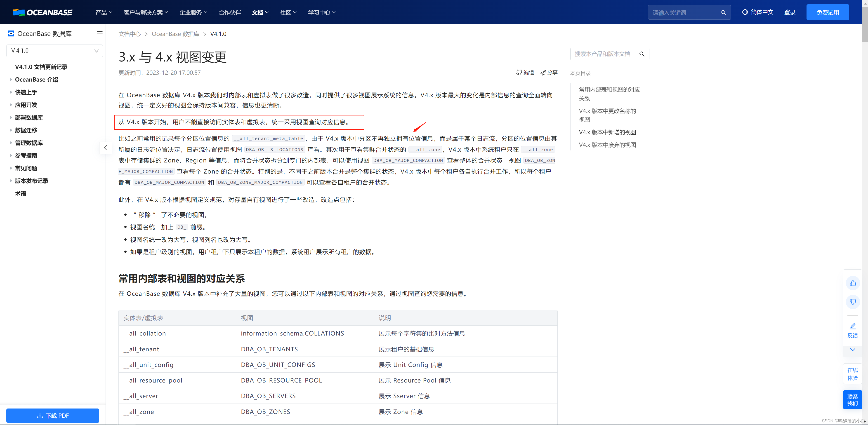Click the inline code DBA_OB_LS_LOCATIONS
The width and height of the screenshot is (868, 425).
pyautogui.click(x=274, y=150)
